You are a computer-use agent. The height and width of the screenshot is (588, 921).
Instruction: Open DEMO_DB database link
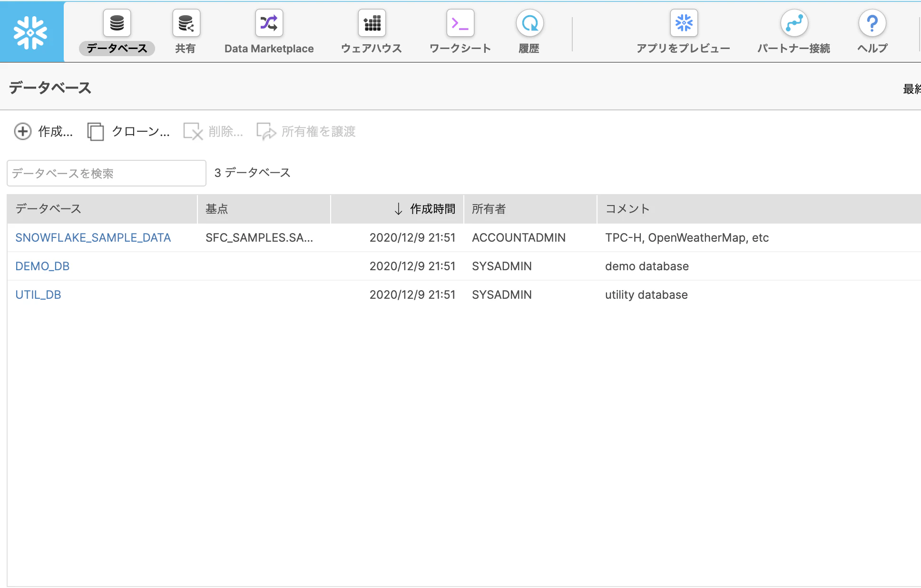[42, 266]
